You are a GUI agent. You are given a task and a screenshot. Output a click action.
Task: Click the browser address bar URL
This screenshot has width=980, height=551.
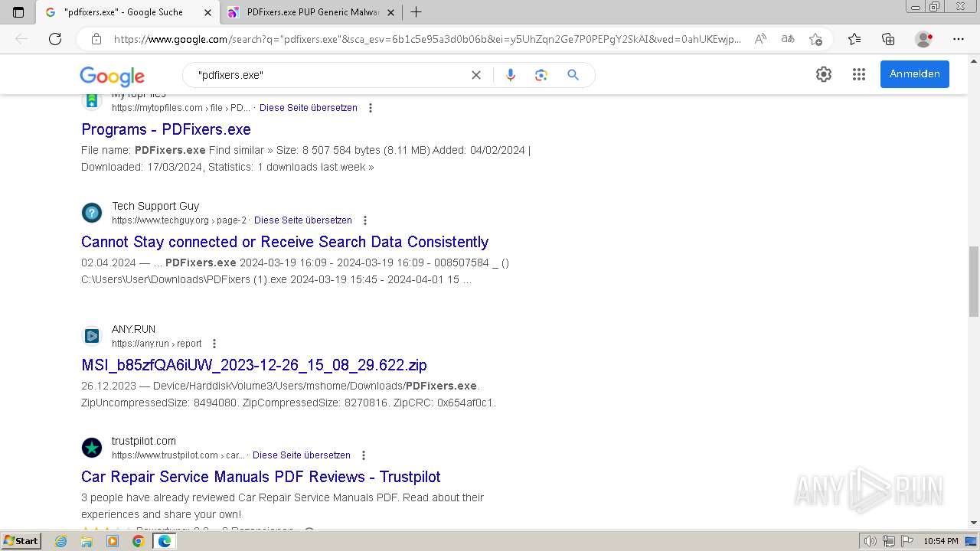point(427,39)
